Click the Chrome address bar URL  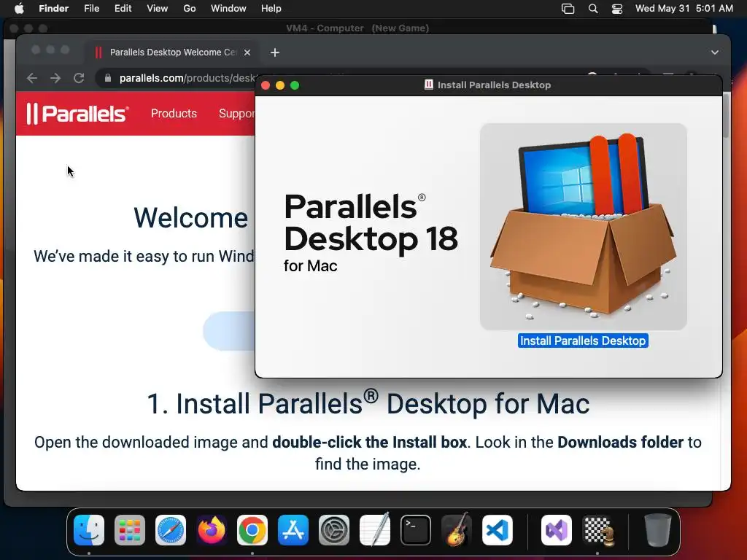[187, 78]
